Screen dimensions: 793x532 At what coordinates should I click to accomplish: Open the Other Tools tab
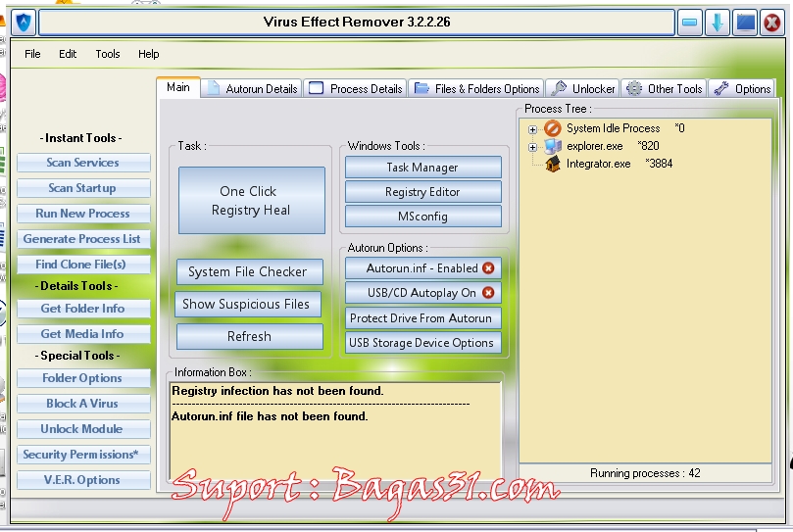[x=664, y=88]
